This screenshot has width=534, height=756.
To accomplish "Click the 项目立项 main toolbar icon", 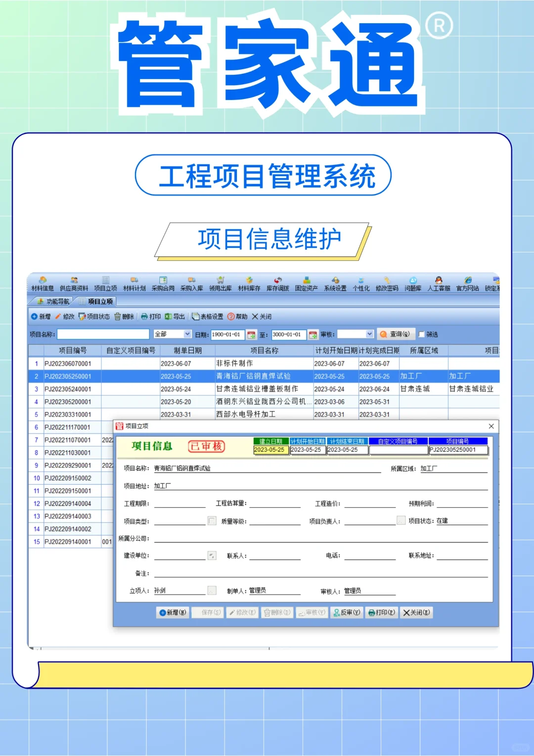I will point(105,284).
